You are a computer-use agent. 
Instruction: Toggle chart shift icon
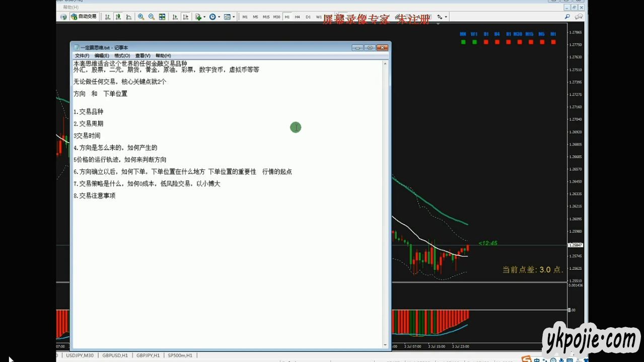[x=186, y=17]
